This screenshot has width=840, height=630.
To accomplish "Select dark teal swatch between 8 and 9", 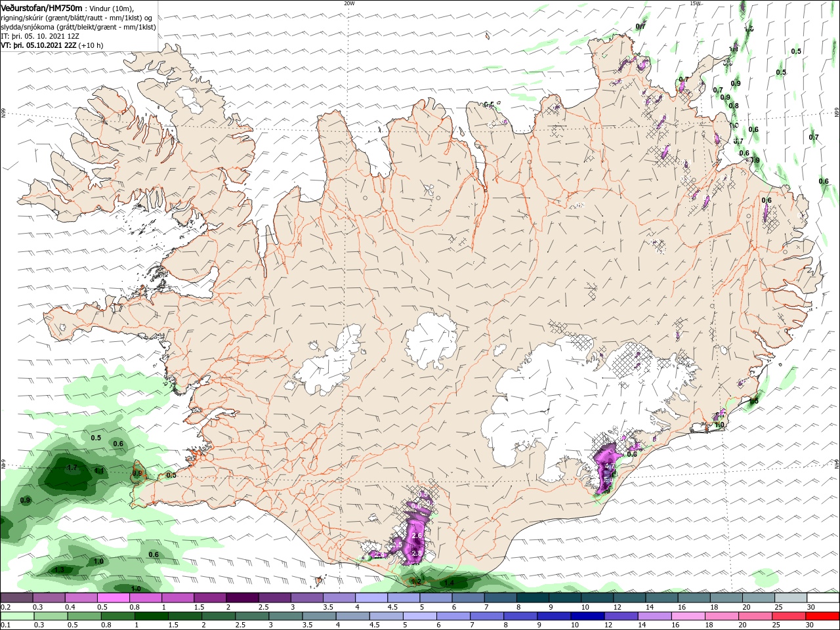I will click(x=533, y=597).
